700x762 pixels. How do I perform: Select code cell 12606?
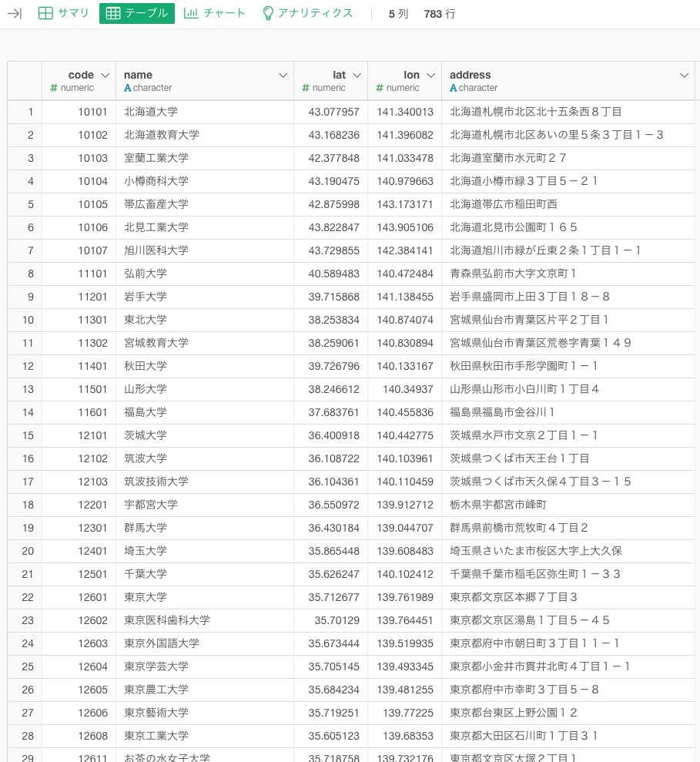pos(79,713)
